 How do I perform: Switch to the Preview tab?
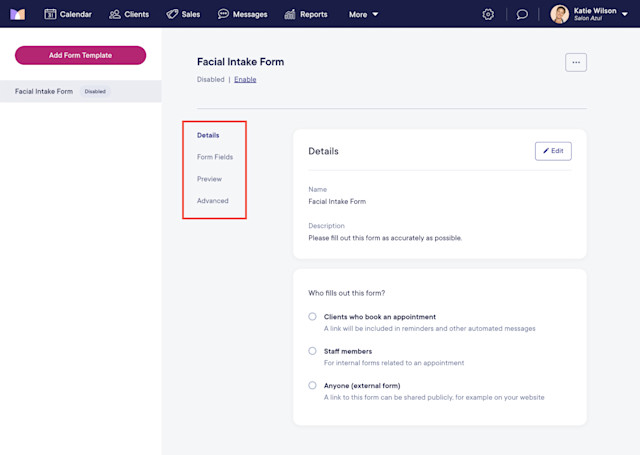click(x=209, y=179)
